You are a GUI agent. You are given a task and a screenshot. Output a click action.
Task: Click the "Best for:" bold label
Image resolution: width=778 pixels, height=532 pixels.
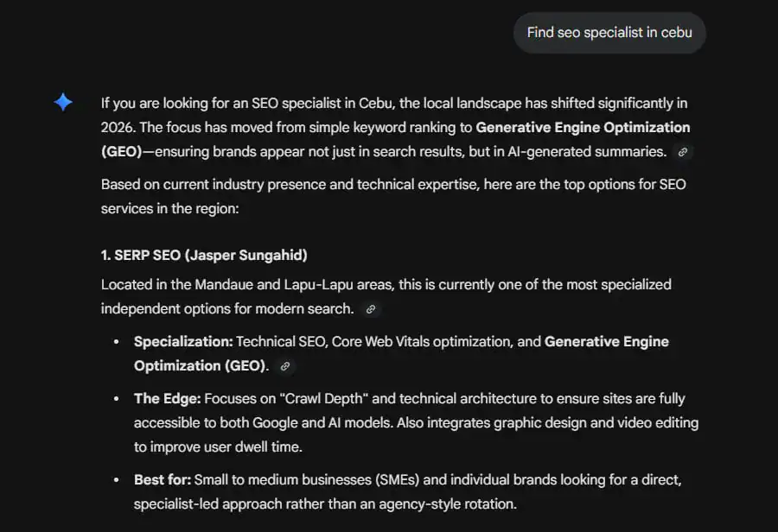[x=163, y=480]
